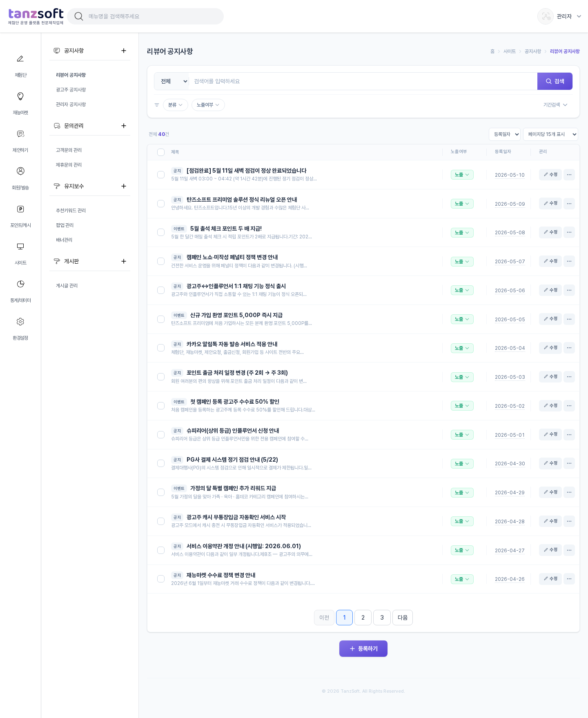Click 수정 for the 2026-05-09 notice
This screenshot has height=718, width=588.
tap(550, 203)
